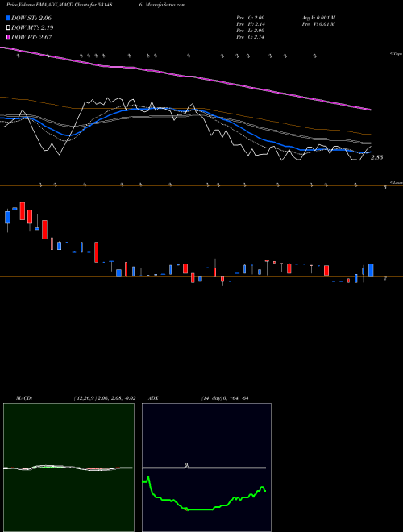Click the 'Pre C: 2.14' value
This screenshot has height=532, width=403.
(x=251, y=37)
